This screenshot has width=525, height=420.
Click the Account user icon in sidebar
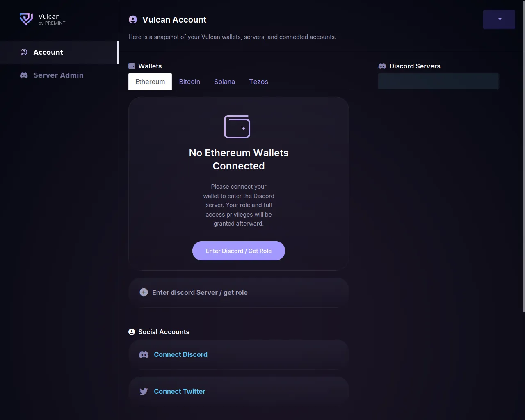(x=24, y=52)
